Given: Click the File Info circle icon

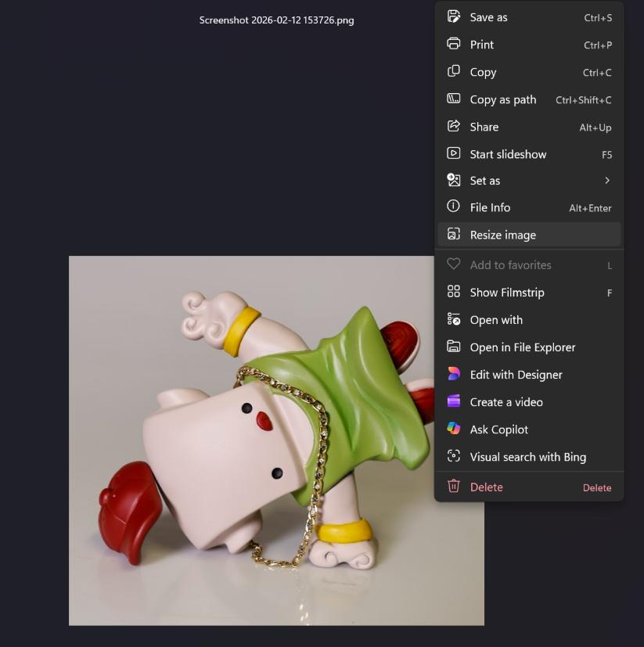Looking at the screenshot, I should (x=453, y=207).
